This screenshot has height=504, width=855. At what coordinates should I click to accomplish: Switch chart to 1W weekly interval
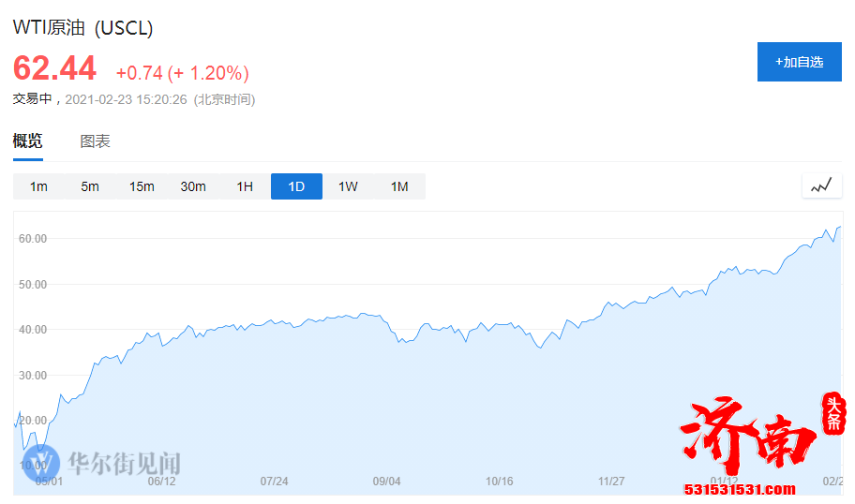[x=348, y=186]
